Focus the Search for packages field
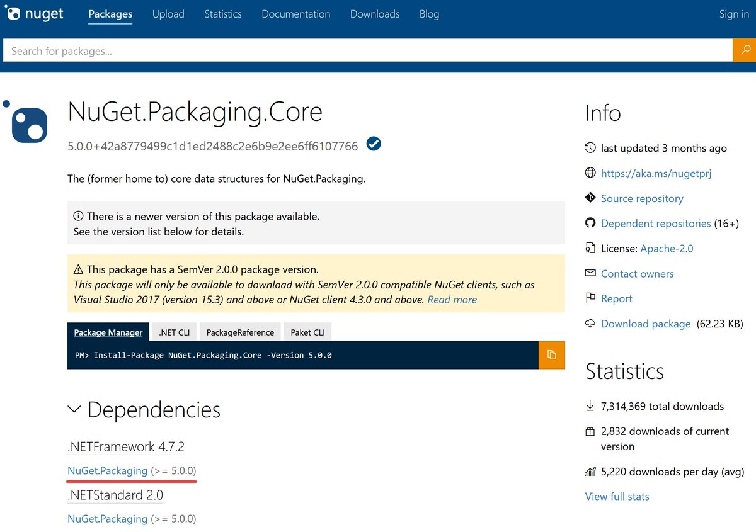Screen dimensions: 756x532 coord(367,50)
